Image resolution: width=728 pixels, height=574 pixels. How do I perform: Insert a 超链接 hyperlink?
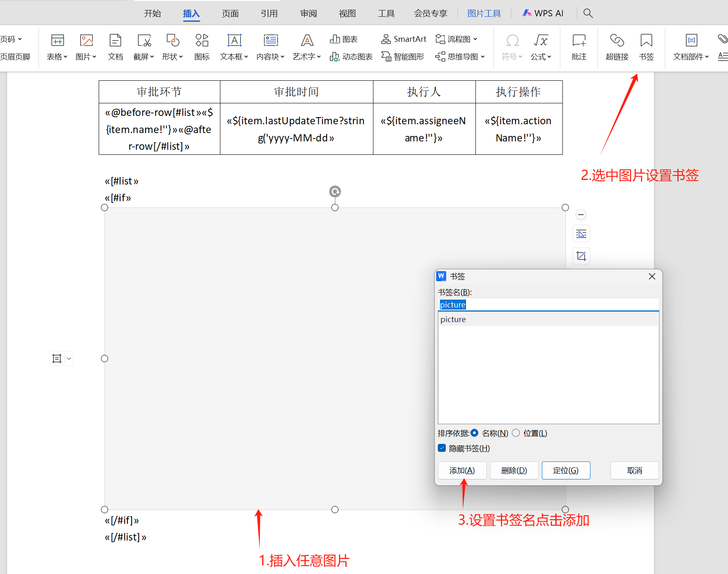(x=616, y=46)
